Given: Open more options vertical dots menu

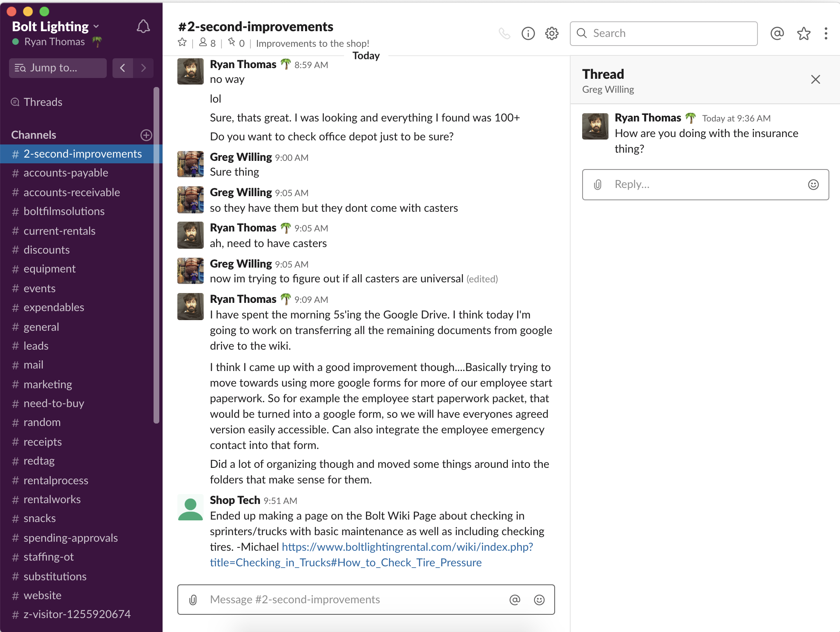Looking at the screenshot, I should 826,33.
